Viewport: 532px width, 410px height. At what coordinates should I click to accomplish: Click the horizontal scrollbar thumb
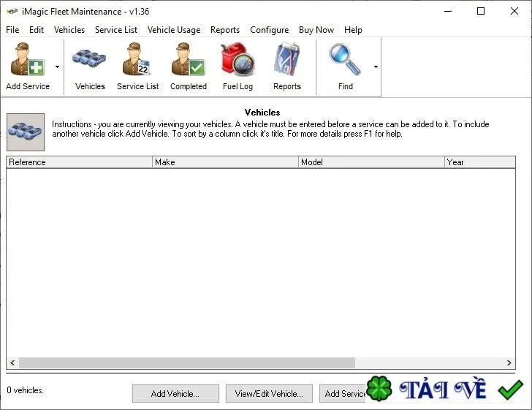[x=187, y=362]
